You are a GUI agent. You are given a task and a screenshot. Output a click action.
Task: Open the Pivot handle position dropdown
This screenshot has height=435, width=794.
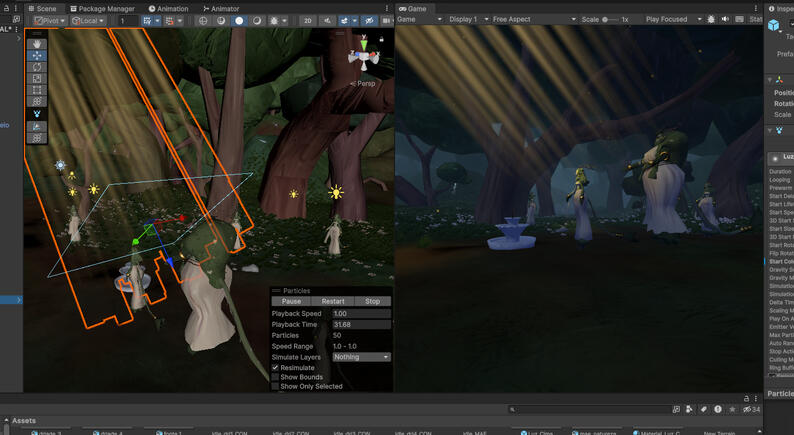point(50,21)
